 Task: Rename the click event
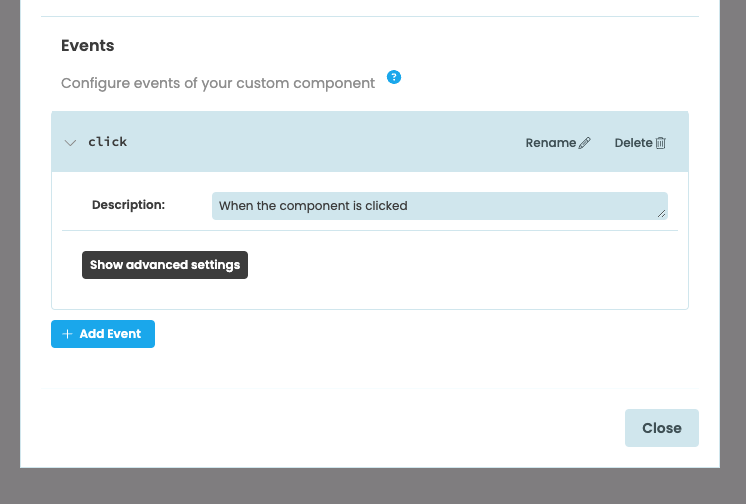[x=558, y=143]
